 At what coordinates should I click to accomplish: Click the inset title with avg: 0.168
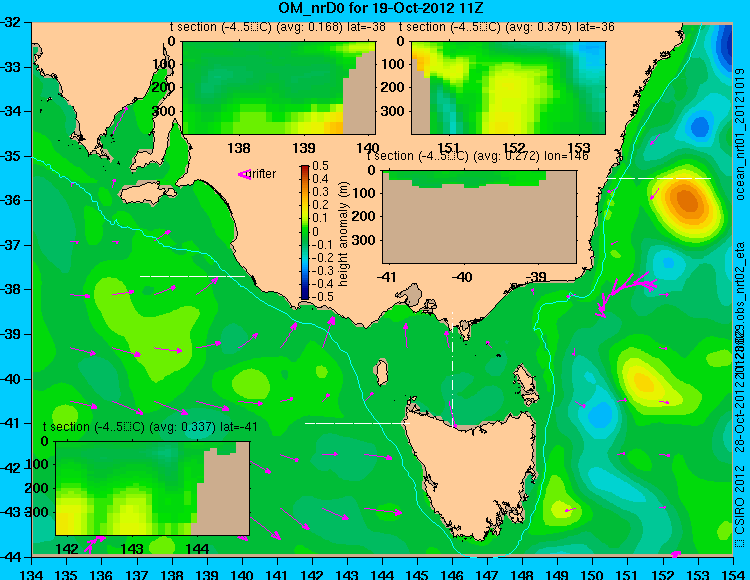278,27
